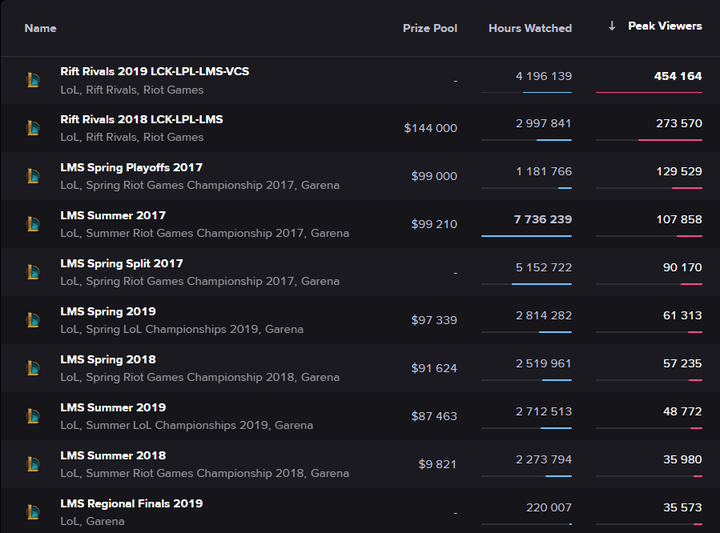The width and height of the screenshot is (720, 533).
Task: Sort by the Peak Viewers down arrow
Action: pyautogui.click(x=612, y=26)
